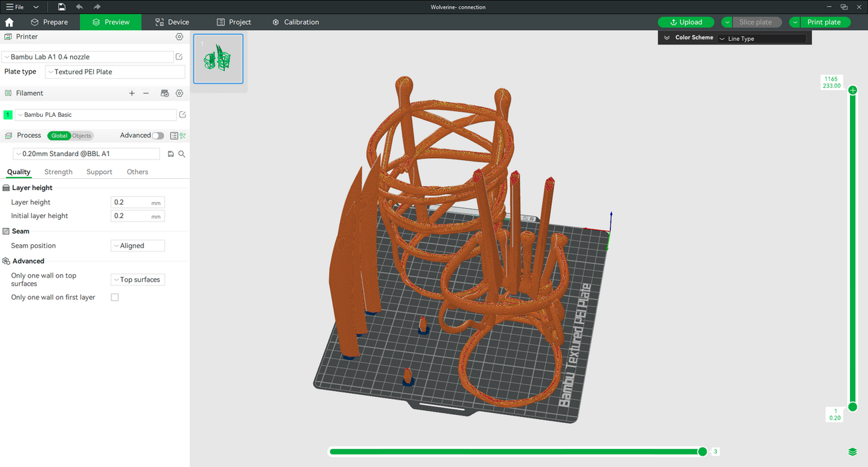Viewport: 868px width, 467px height.
Task: Toggle the Advanced mode switch
Action: (x=157, y=135)
